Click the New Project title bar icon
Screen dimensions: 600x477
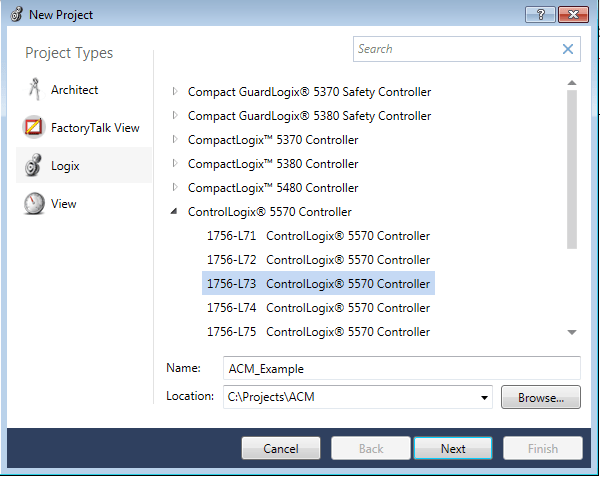[16, 14]
